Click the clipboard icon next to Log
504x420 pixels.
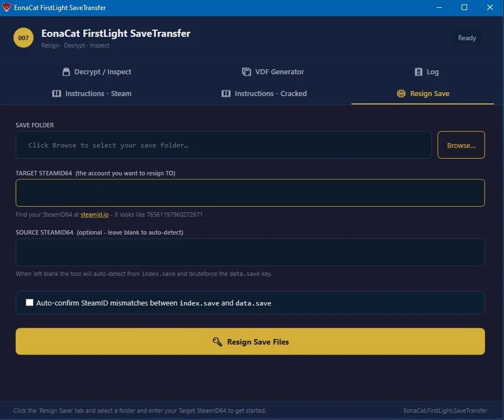pyautogui.click(x=418, y=71)
